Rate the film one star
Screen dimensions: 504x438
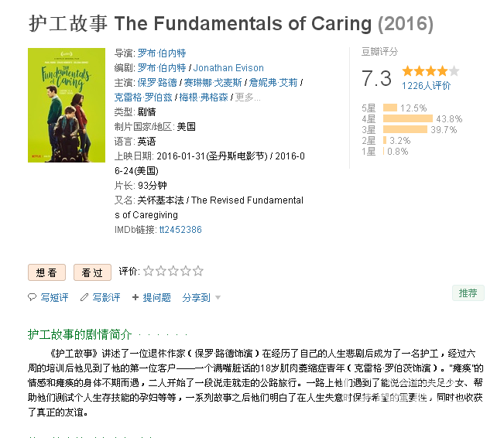tap(148, 271)
